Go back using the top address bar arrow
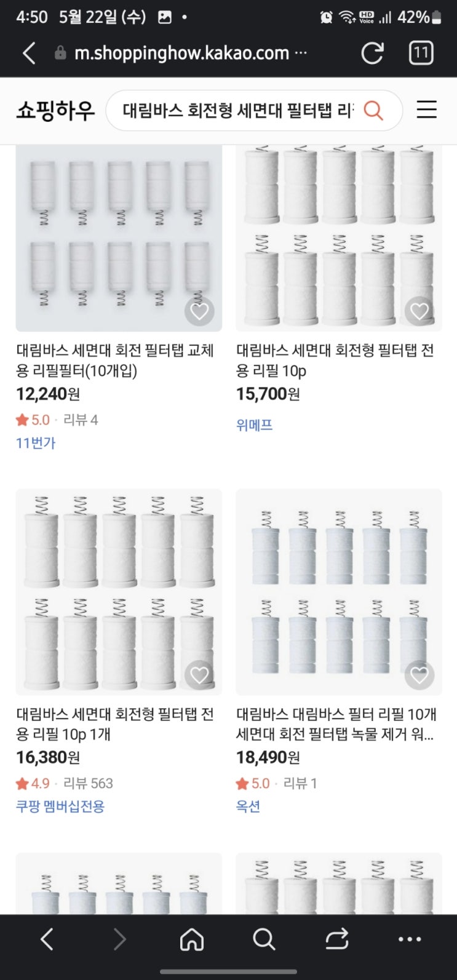 point(29,53)
